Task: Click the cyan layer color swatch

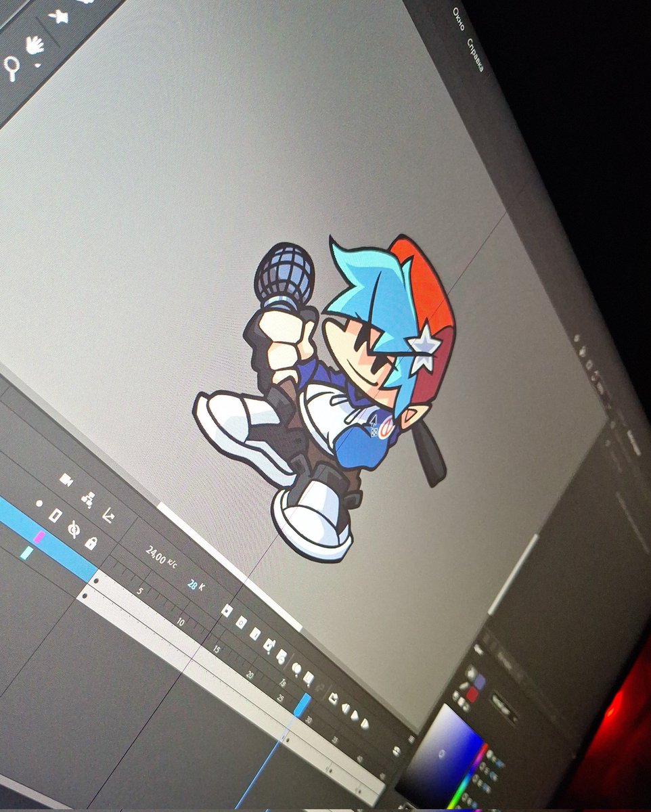Action: click(26, 553)
